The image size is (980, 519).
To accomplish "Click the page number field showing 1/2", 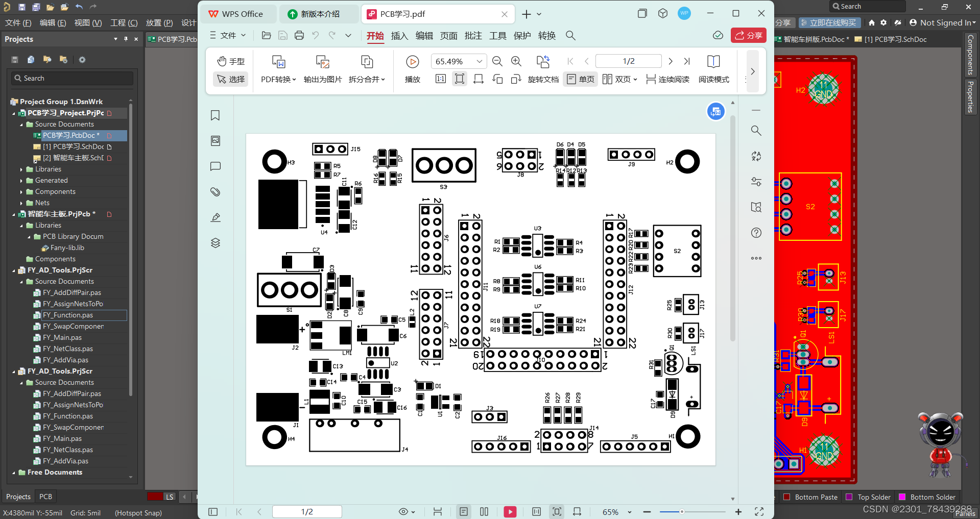I will [x=628, y=61].
